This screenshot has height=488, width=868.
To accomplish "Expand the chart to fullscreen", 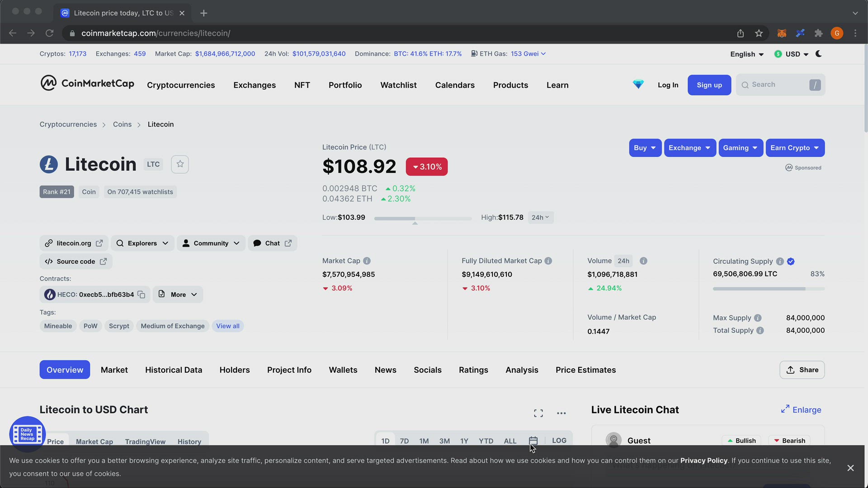I will tap(538, 413).
